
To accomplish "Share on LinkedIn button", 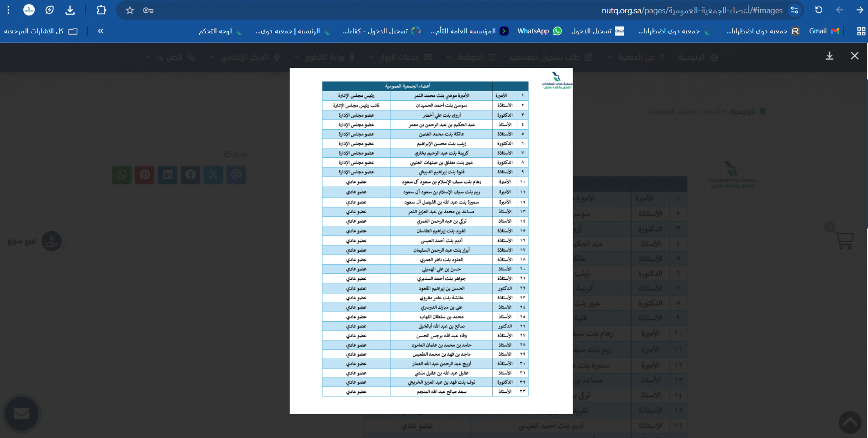I will tap(167, 174).
